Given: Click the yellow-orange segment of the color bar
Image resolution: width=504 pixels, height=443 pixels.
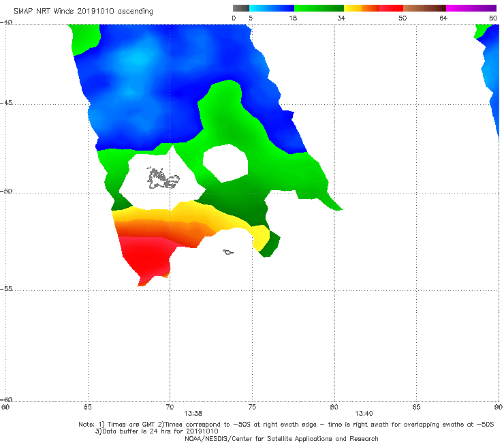Looking at the screenshot, I should tap(362, 8).
